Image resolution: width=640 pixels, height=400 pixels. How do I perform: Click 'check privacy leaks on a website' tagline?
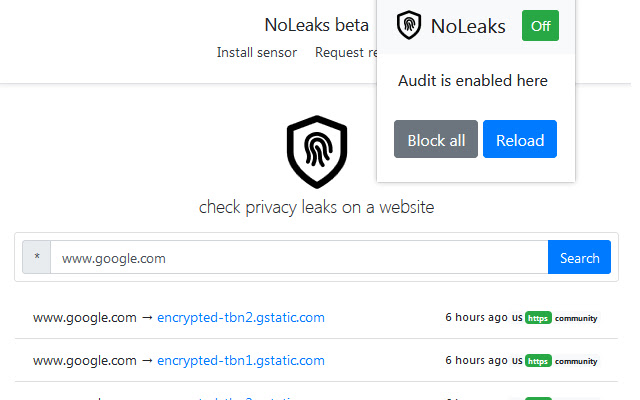[316, 207]
